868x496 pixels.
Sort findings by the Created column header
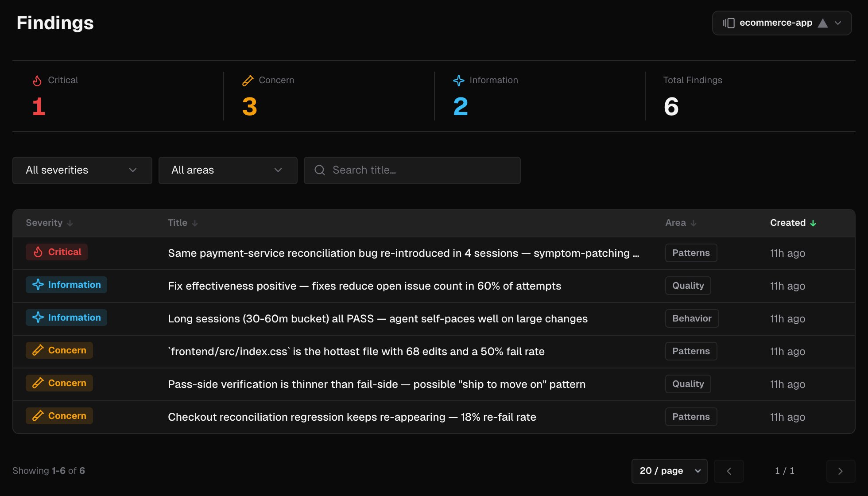[793, 223]
